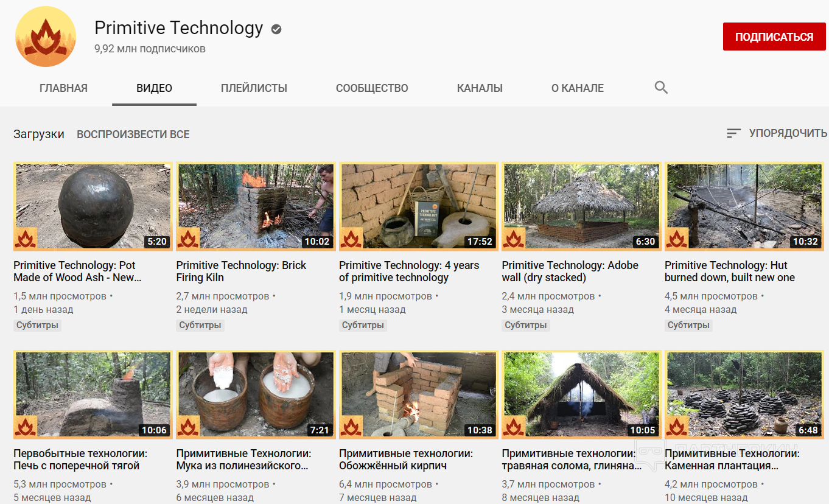Screen dimensions: 829x504
Task: Click Субтитры badge under Hut burned down
Action: pyautogui.click(x=689, y=325)
